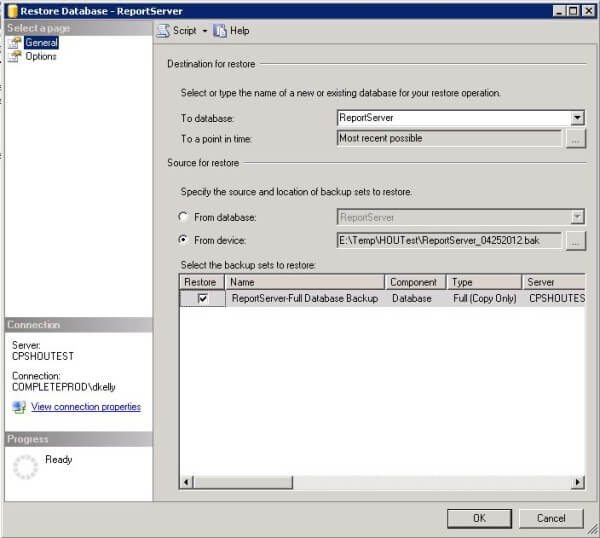Image resolution: width=600 pixels, height=538 pixels.
Task: Click the Component column header
Action: [415, 282]
